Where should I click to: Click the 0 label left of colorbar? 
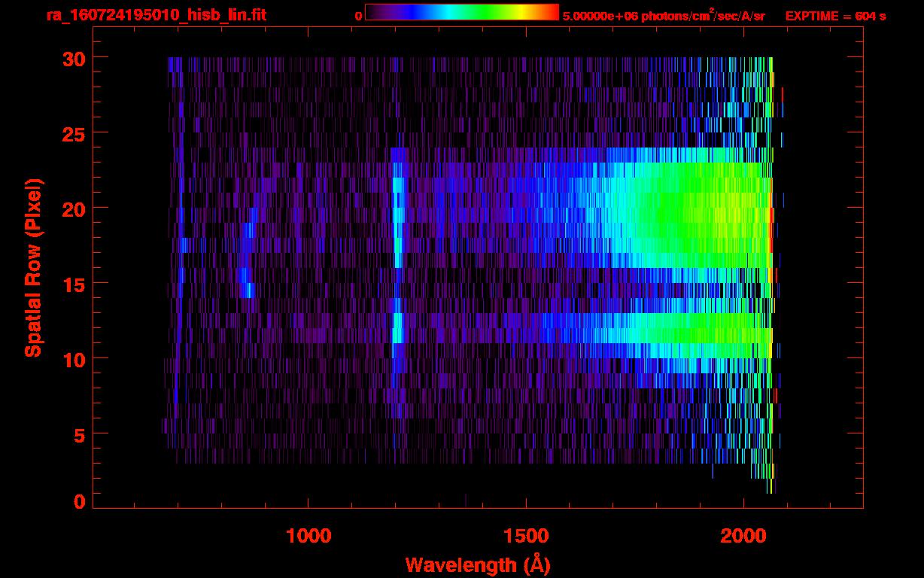click(x=358, y=16)
